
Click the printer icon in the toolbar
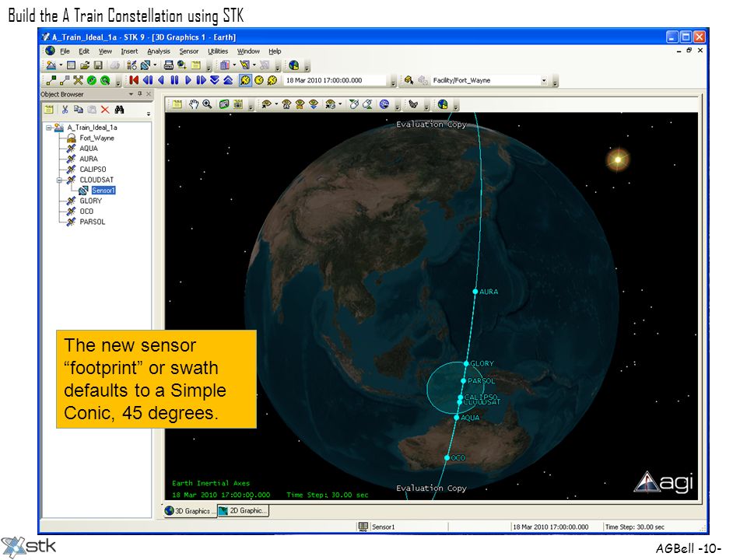169,65
